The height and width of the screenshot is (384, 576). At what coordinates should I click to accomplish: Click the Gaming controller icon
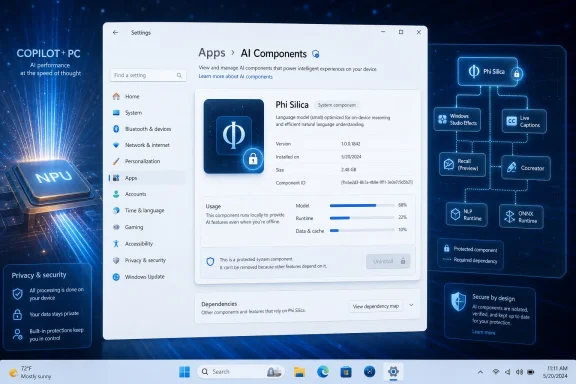click(x=116, y=227)
